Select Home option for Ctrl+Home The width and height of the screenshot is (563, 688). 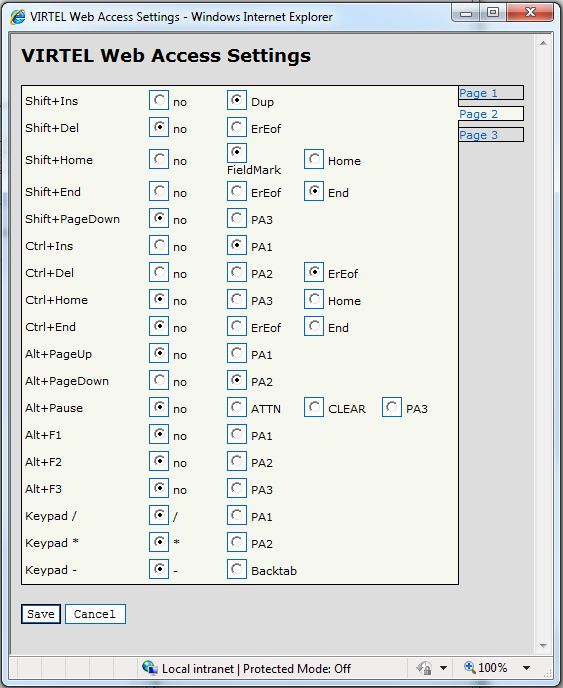tap(314, 299)
